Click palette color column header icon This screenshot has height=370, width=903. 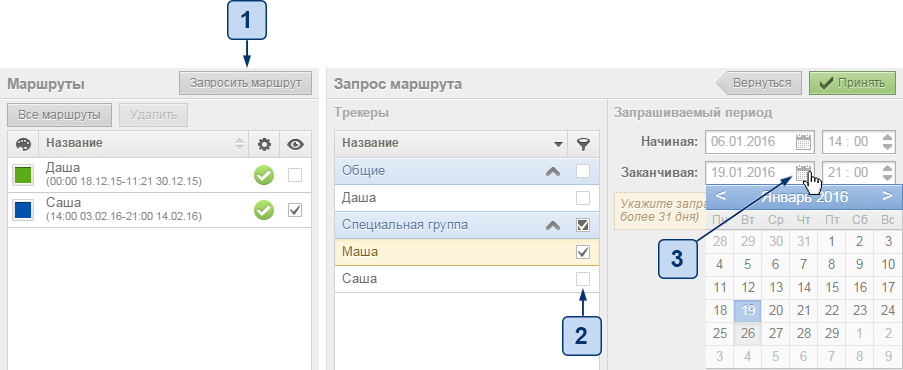pos(23,144)
